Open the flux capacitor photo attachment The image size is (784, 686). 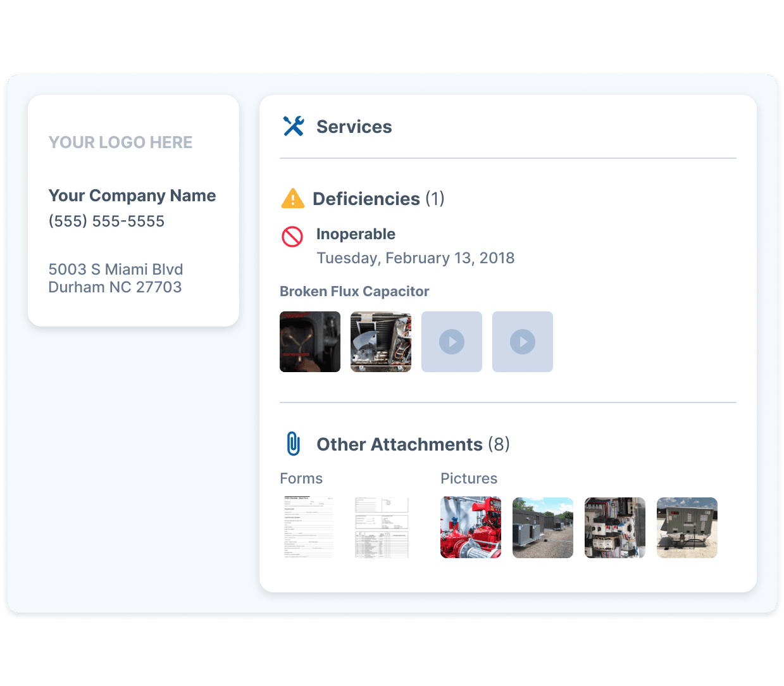coord(309,342)
